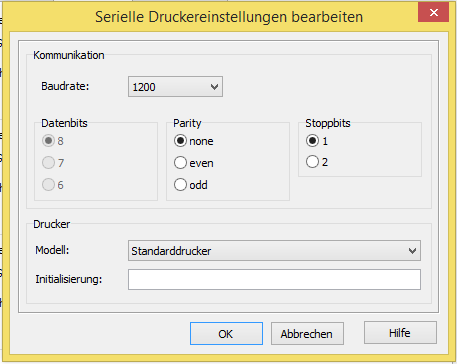Confirm settings with OK button
The width and height of the screenshot is (457, 364).
point(226,334)
